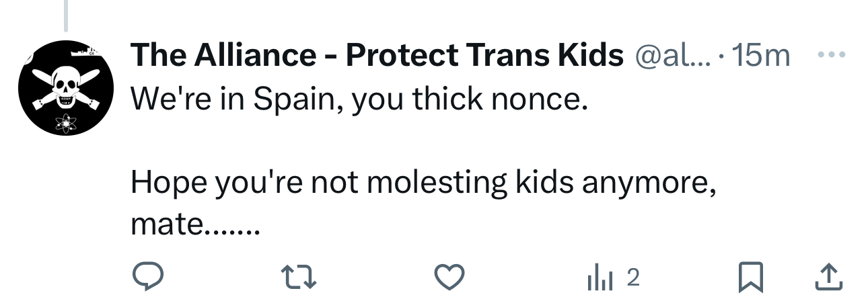Image resolution: width=868 pixels, height=299 pixels.
Task: Open the skull-and-crossbones profile avatar
Action: pyautogui.click(x=65, y=87)
